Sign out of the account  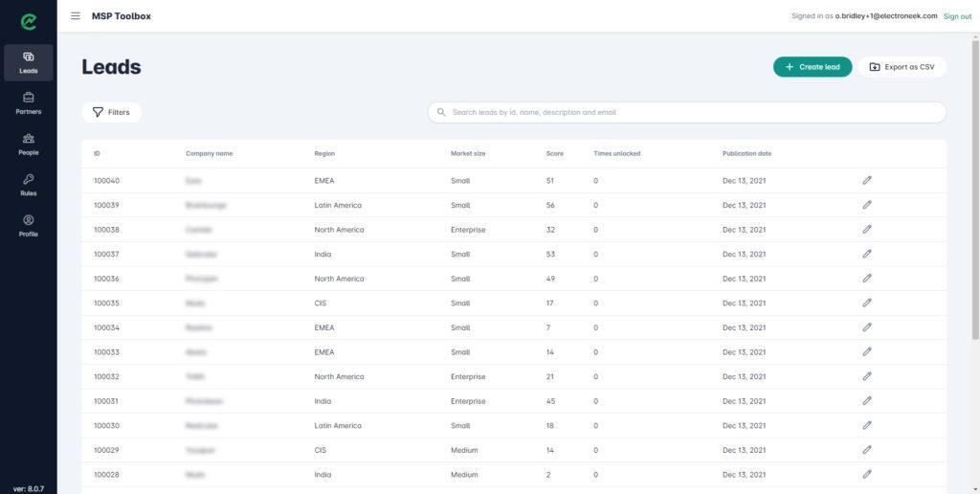pos(957,16)
